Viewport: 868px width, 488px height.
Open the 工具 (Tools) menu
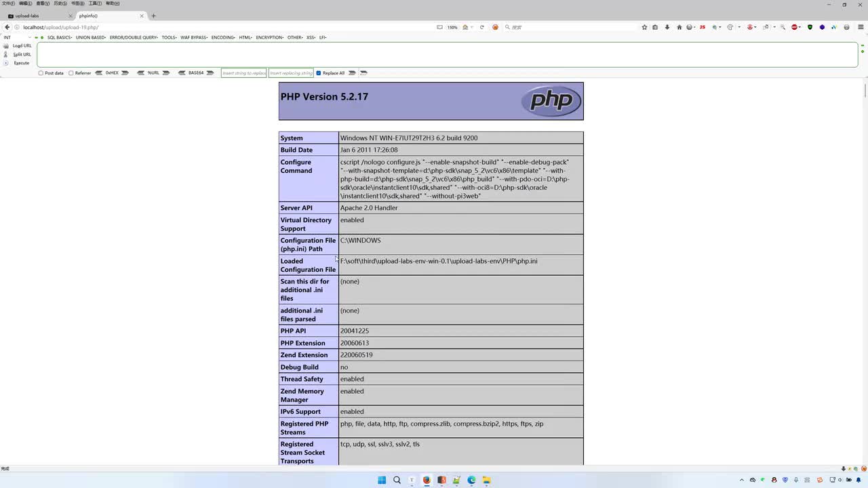coord(95,3)
